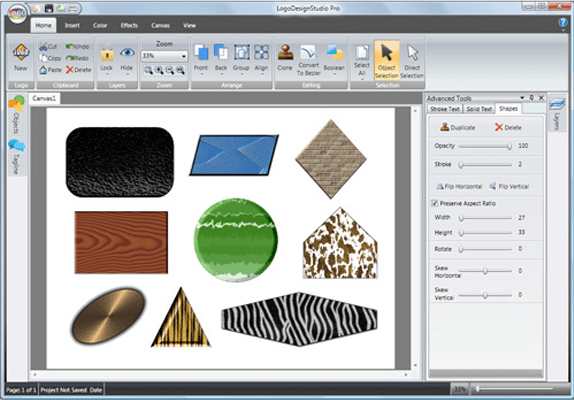Open the Home ribbon tab

click(x=43, y=25)
